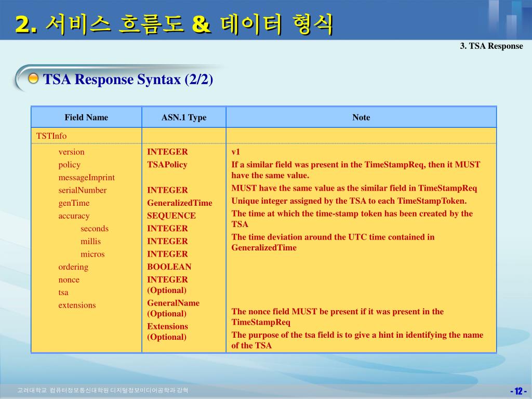Click the slide page number '- 12 -'
Screen dimensions: 532x399
pos(519,391)
